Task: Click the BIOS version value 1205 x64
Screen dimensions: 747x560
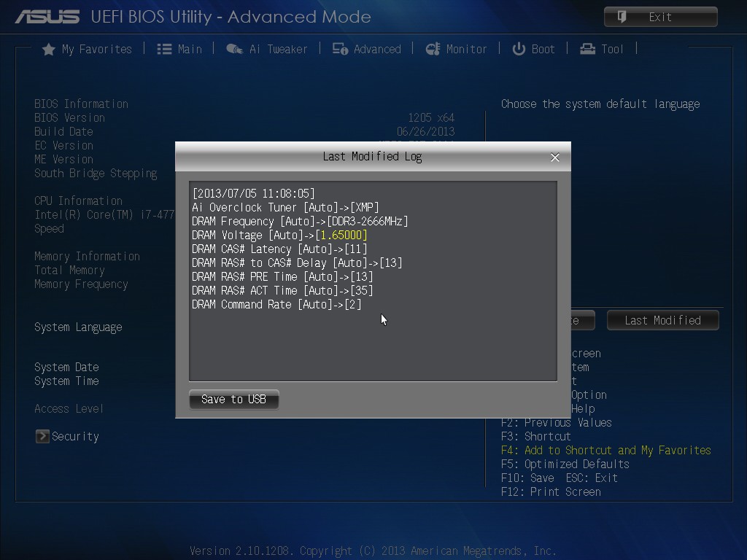Action: click(x=431, y=117)
